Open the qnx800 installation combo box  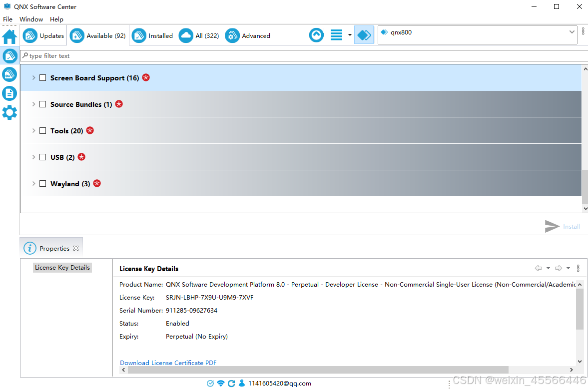pos(477,34)
